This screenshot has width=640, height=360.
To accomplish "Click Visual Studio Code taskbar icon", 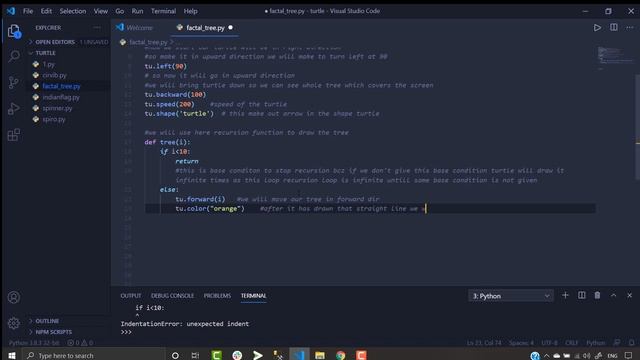I will point(299,355).
